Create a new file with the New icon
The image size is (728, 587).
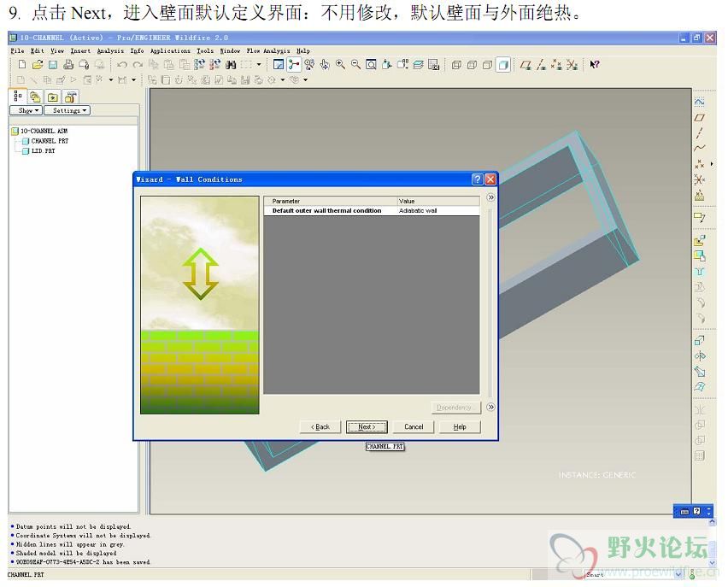pyautogui.click(x=22, y=65)
